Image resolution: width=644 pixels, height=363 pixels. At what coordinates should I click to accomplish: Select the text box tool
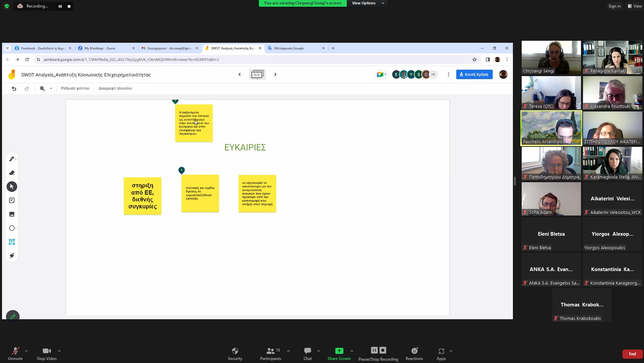tap(12, 242)
